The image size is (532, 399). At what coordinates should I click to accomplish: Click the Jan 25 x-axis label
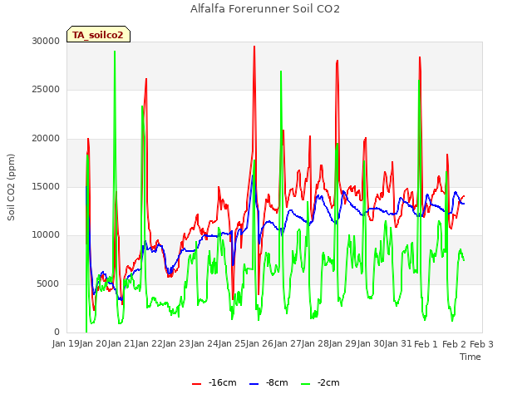coord(233,343)
